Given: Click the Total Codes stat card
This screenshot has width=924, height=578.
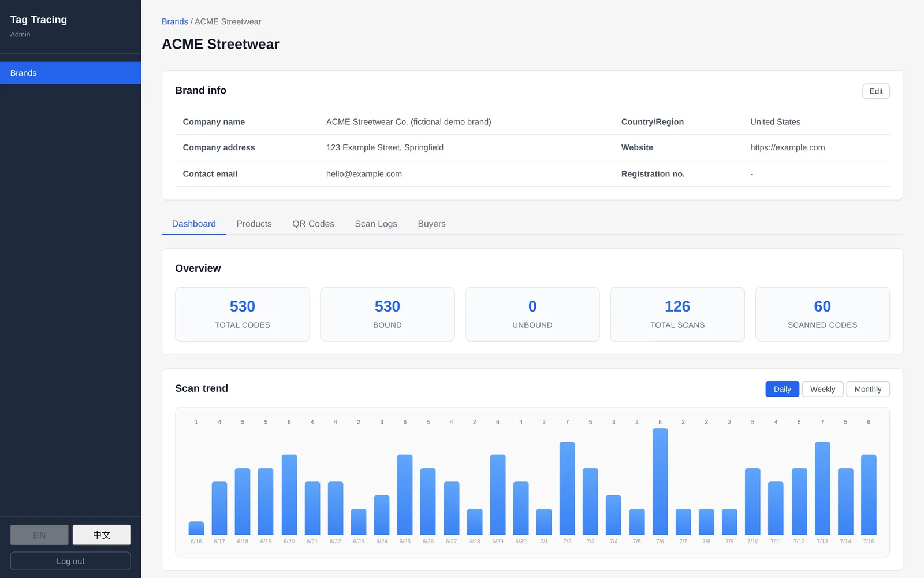Looking at the screenshot, I should [243, 314].
